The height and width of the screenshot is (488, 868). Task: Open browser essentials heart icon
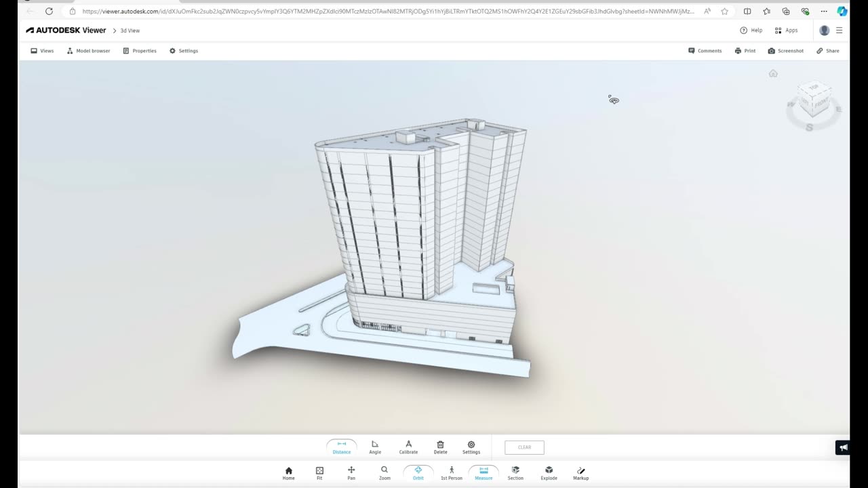(x=805, y=11)
